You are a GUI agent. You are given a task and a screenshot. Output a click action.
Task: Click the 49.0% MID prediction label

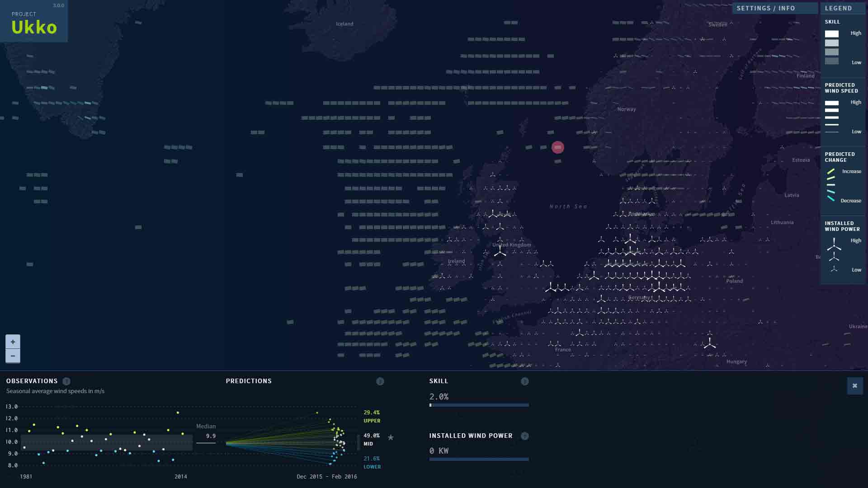[x=372, y=440]
